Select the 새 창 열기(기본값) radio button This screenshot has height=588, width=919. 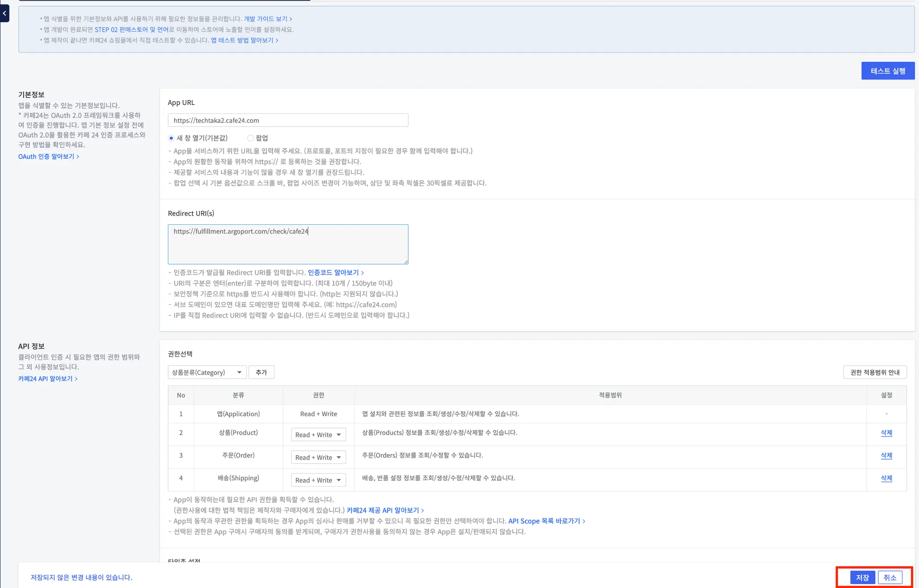click(x=171, y=138)
